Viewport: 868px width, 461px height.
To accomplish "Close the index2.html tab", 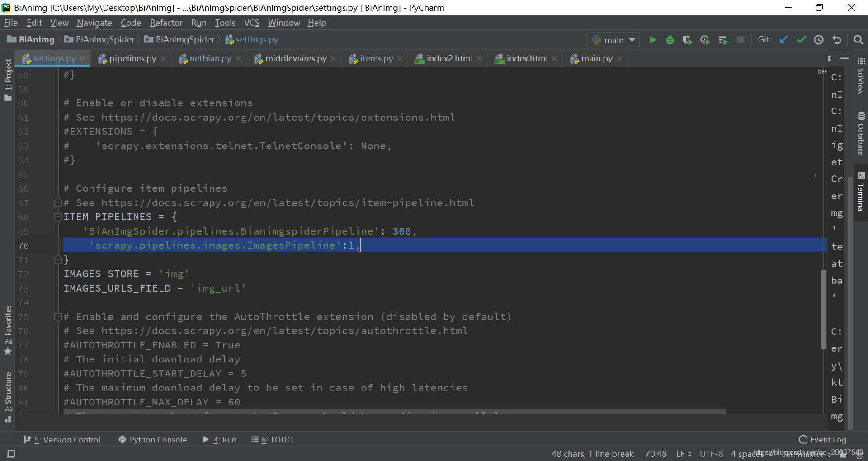I will click(x=480, y=59).
